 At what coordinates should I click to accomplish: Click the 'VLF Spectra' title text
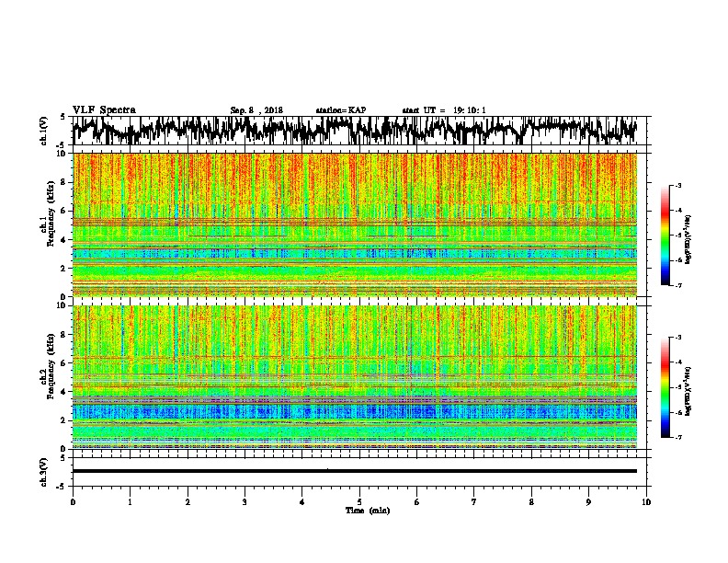pyautogui.click(x=104, y=110)
